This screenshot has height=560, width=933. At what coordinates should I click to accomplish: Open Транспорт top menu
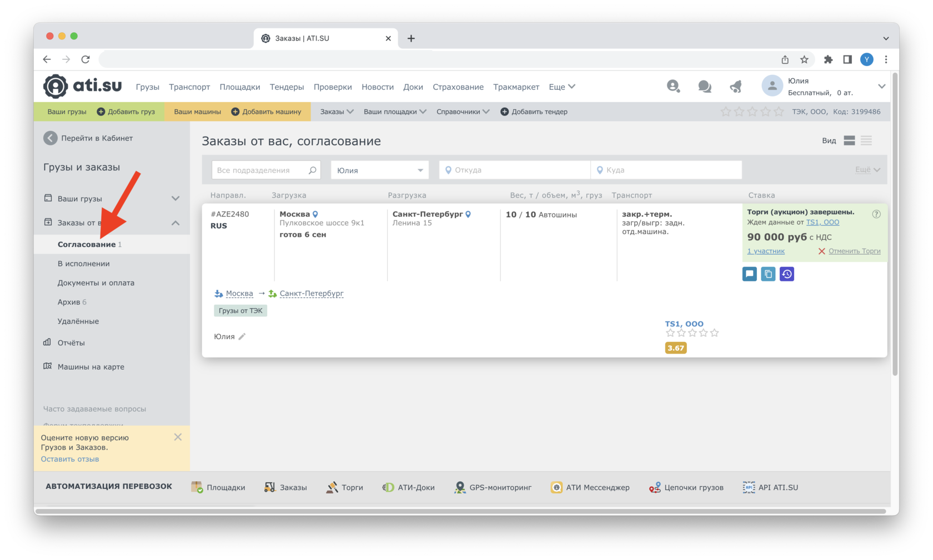click(189, 87)
